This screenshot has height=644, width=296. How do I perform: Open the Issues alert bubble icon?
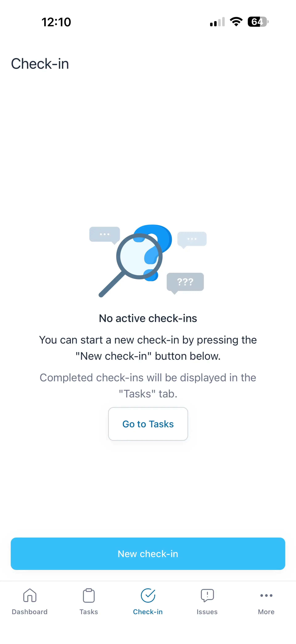click(207, 595)
